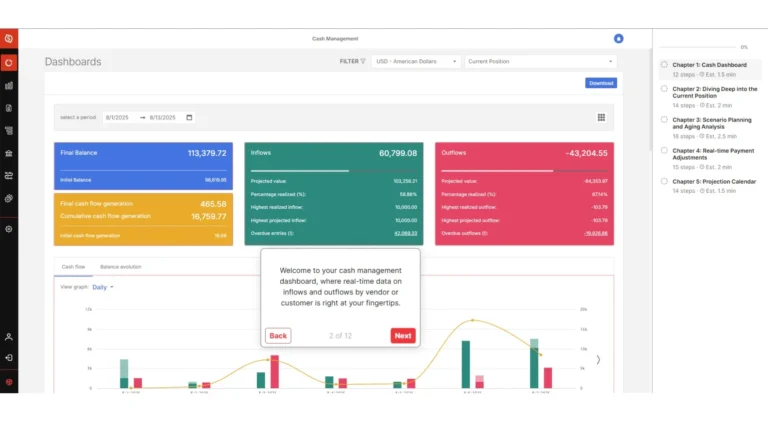
Task: Tick Chapter 5: Projection Calendar checkbox
Action: [664, 182]
